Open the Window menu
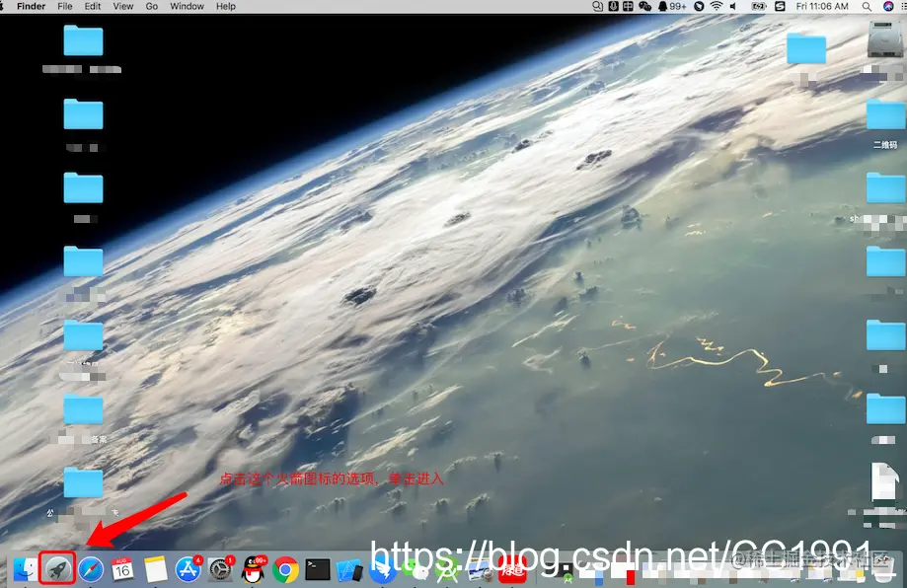The height and width of the screenshot is (588, 907). pyautogui.click(x=187, y=6)
